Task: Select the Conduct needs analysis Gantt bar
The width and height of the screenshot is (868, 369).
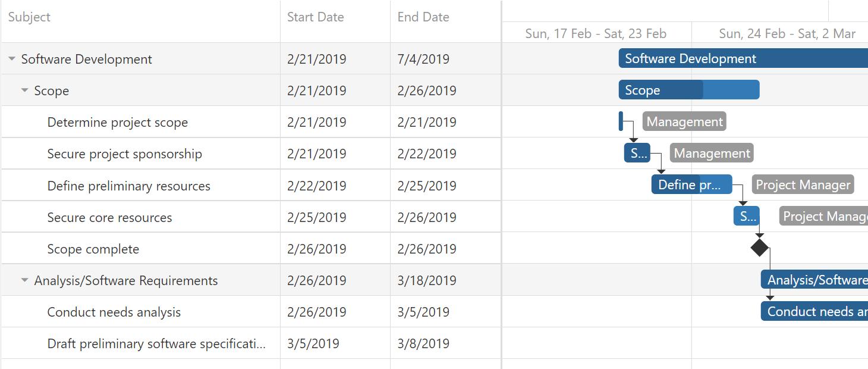Action: tap(814, 311)
